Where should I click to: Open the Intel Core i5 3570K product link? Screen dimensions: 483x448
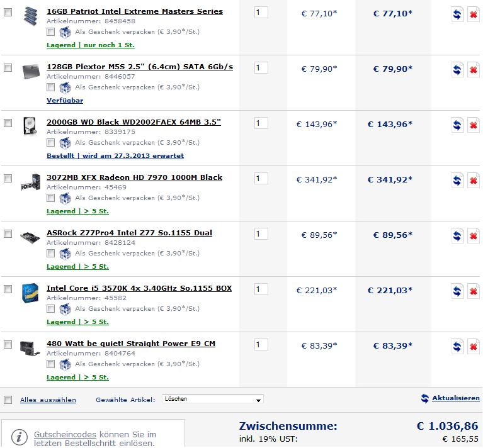tap(139, 288)
